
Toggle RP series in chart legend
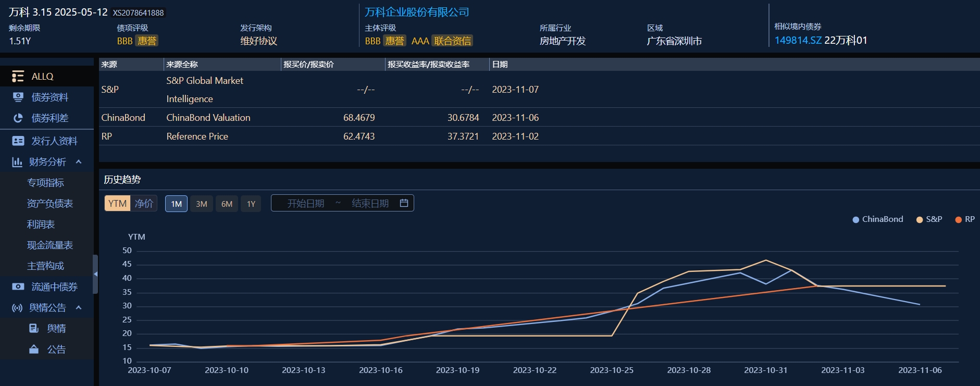965,219
